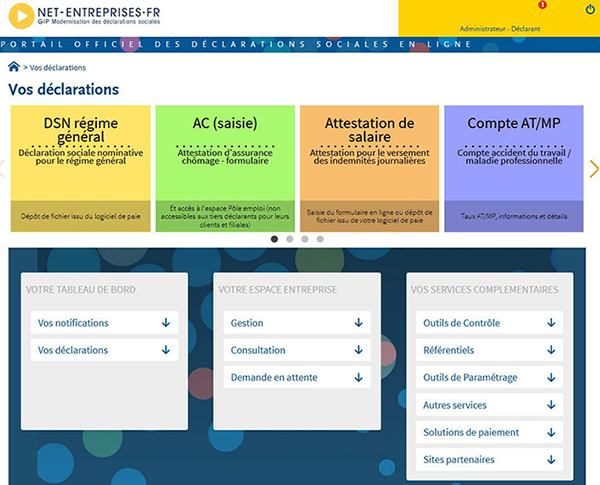Viewport: 600px width, 485px height.
Task: Click the 'VOS SERVICES COMPLEMENTAIRES' heading
Action: pyautogui.click(x=484, y=289)
